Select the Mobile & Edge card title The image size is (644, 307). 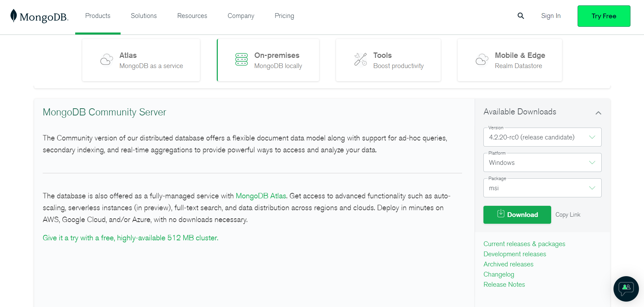coord(520,55)
